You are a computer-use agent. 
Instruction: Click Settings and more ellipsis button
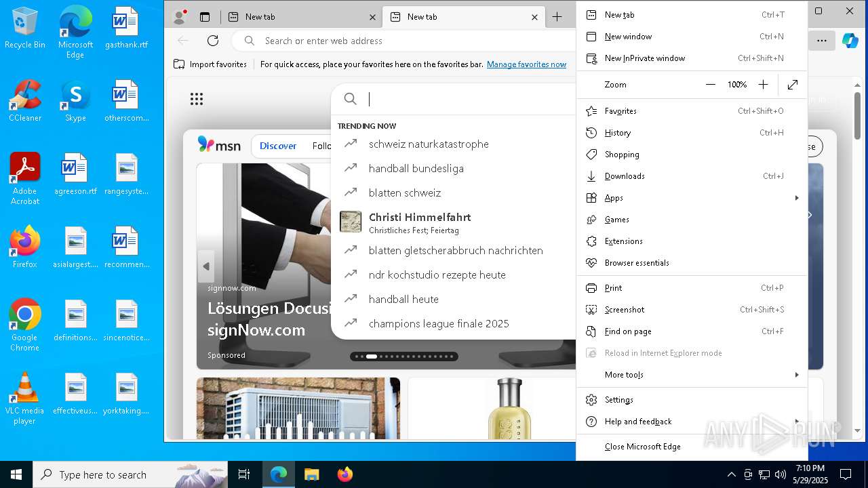(x=822, y=41)
